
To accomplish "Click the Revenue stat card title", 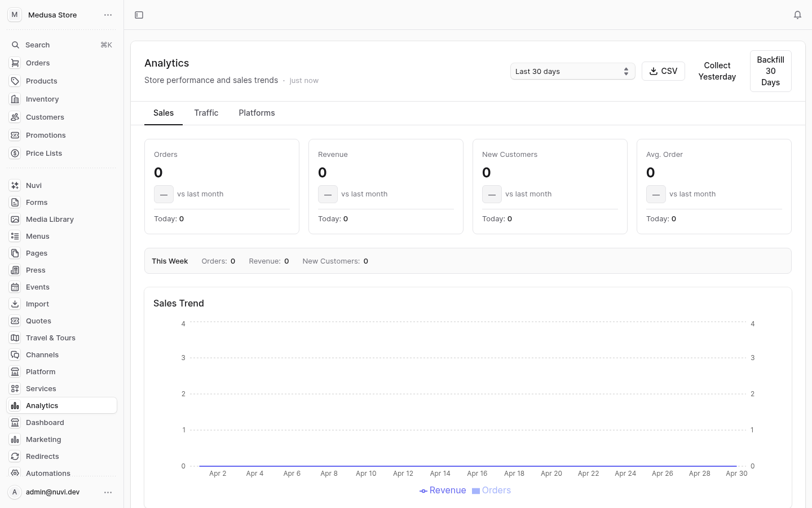I will 333,155.
